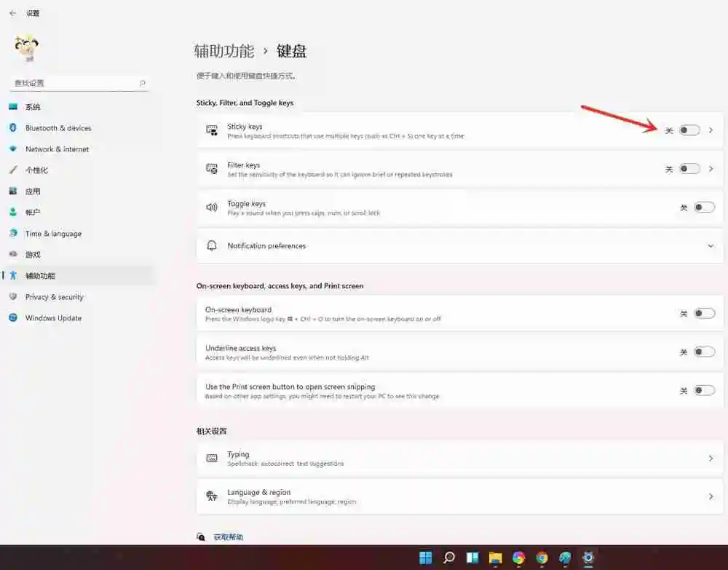This screenshot has width=728, height=570.
Task: Open Language & region chevron
Action: (711, 496)
